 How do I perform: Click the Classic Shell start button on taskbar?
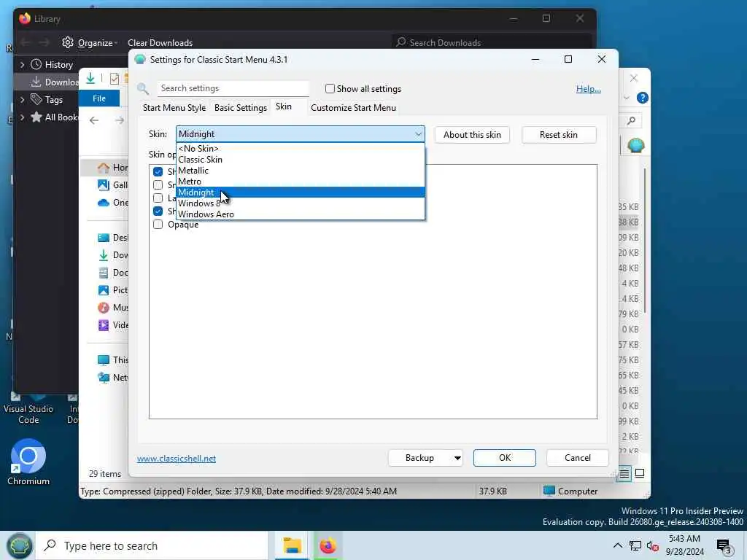18,545
